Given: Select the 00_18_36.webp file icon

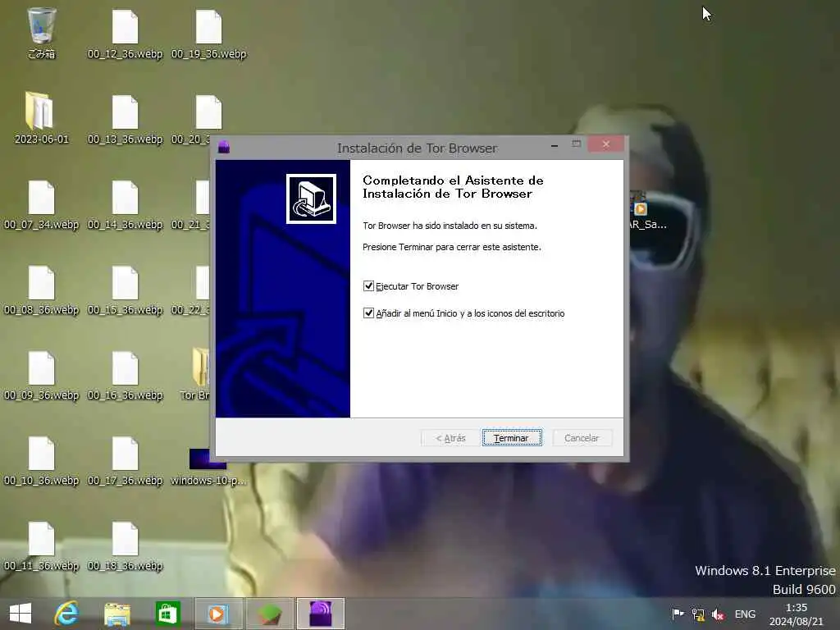Looking at the screenshot, I should [125, 546].
